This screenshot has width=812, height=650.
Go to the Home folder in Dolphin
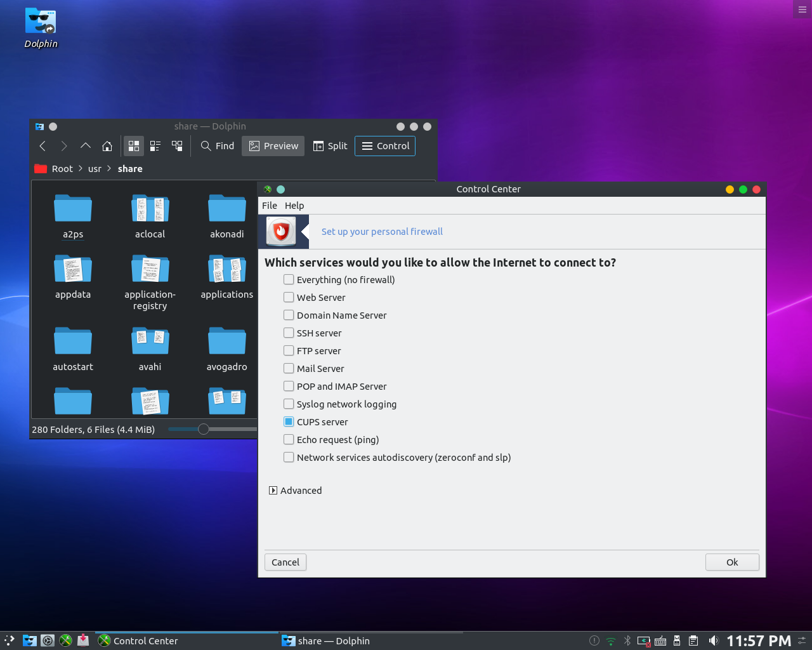click(x=107, y=146)
